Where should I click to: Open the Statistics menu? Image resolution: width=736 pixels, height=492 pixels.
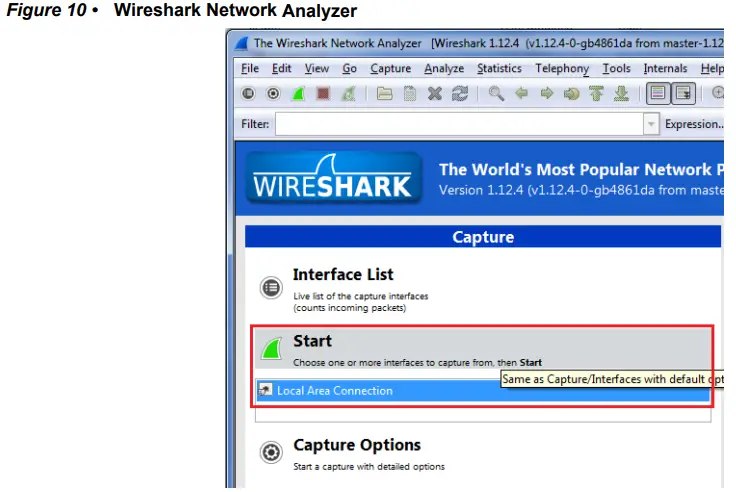point(499,69)
